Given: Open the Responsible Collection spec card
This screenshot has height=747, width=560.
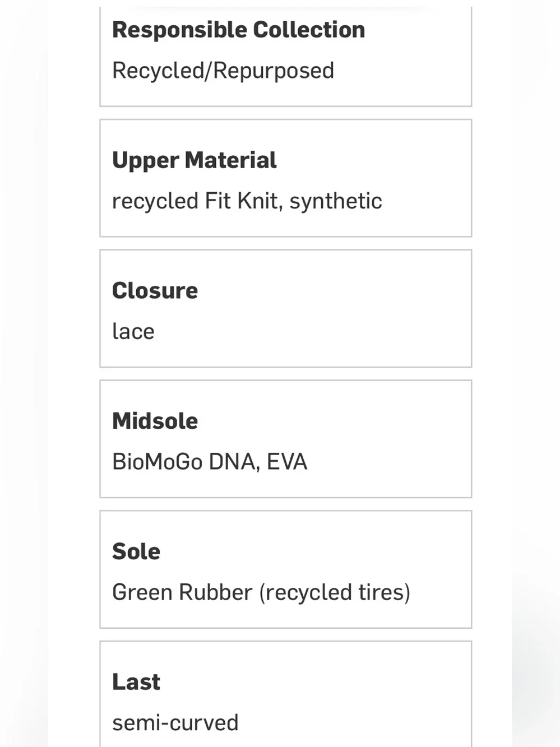Looking at the screenshot, I should click(286, 56).
